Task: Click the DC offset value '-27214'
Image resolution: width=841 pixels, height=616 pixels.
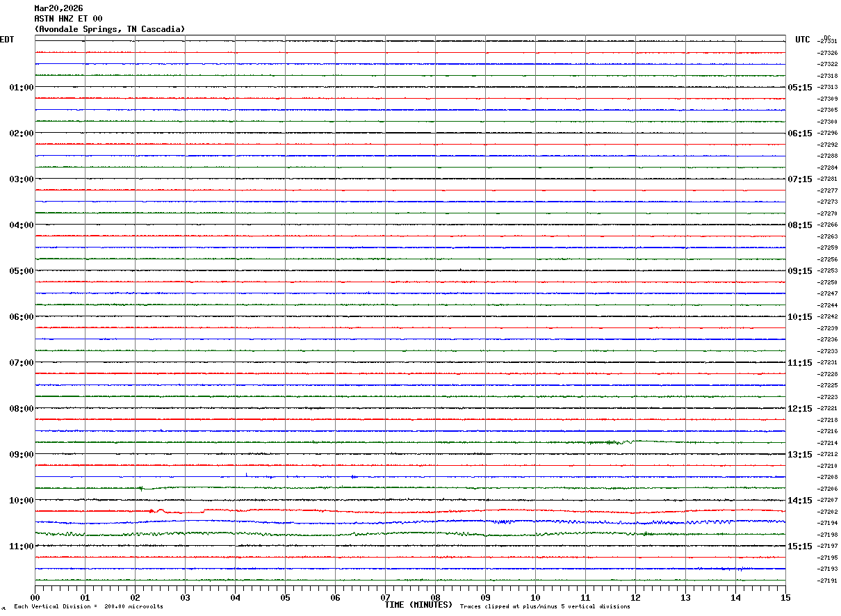Action: (827, 443)
